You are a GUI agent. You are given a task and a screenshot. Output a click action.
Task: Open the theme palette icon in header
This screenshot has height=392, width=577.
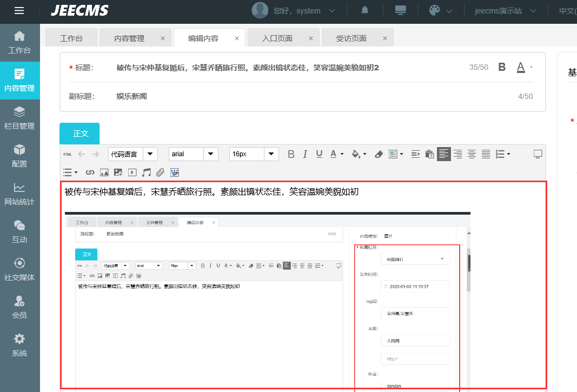[434, 10]
